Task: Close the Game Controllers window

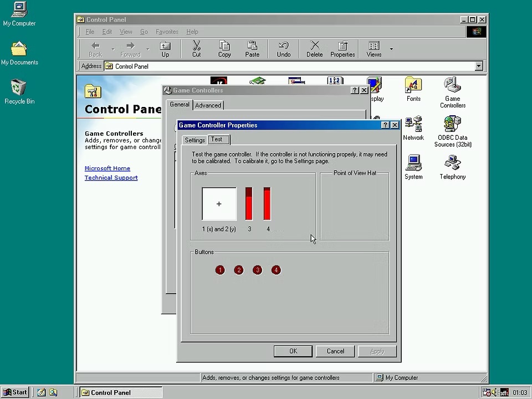Action: tap(365, 90)
